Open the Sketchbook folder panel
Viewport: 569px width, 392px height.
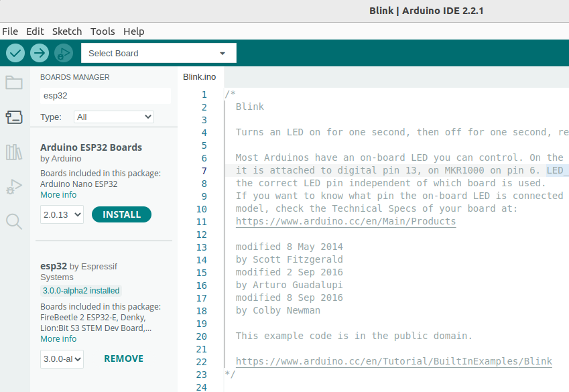[14, 82]
